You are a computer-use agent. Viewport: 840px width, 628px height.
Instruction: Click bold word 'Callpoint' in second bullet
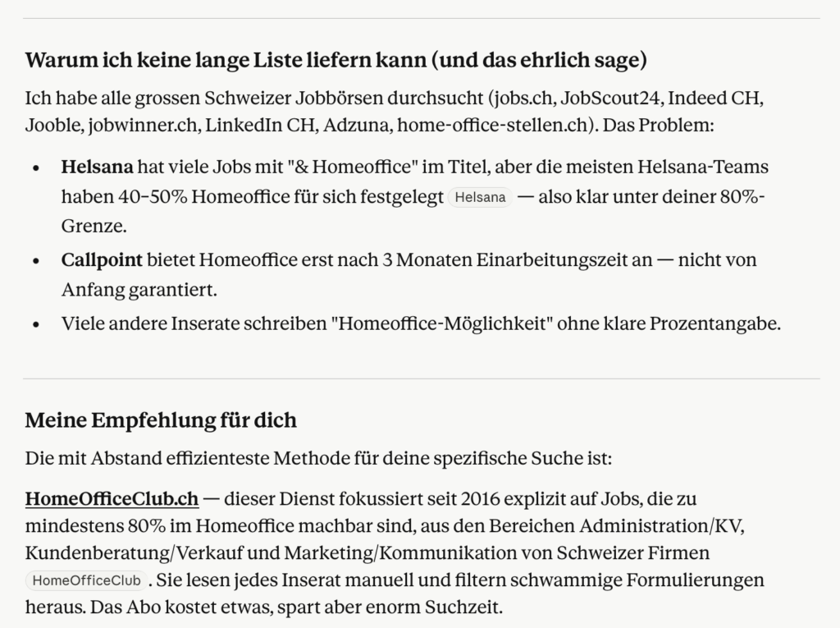coord(102,260)
